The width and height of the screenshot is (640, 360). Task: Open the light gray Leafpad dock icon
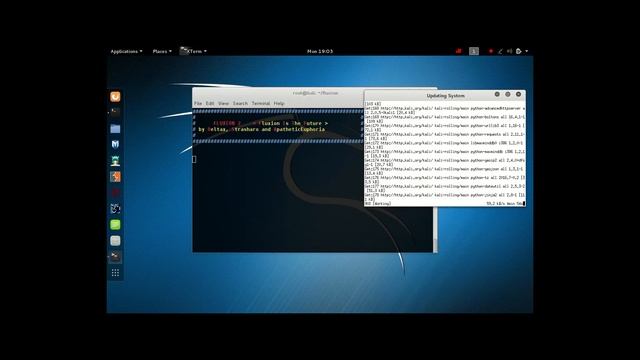click(x=115, y=241)
